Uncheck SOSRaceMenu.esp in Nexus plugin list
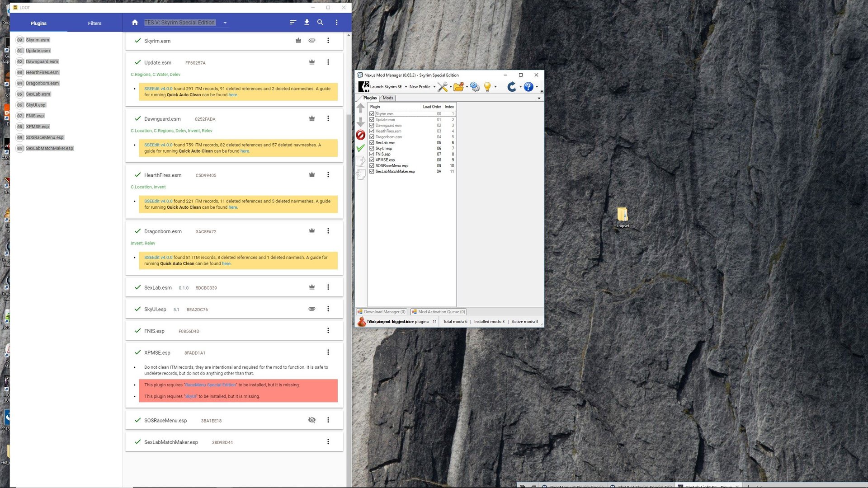Viewport: 868px width, 488px height. tap(372, 166)
